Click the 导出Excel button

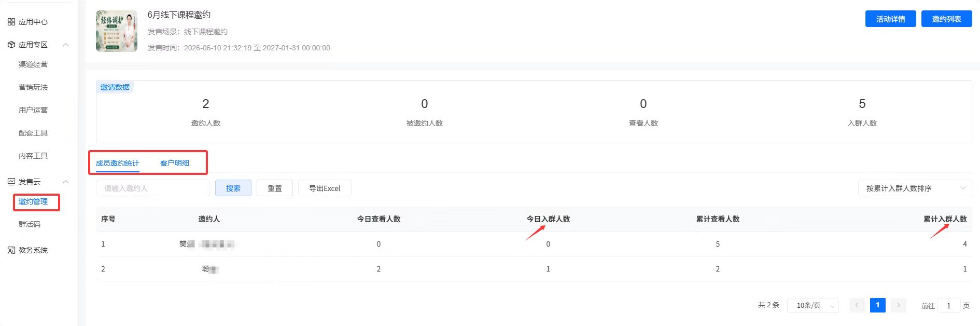click(x=325, y=188)
